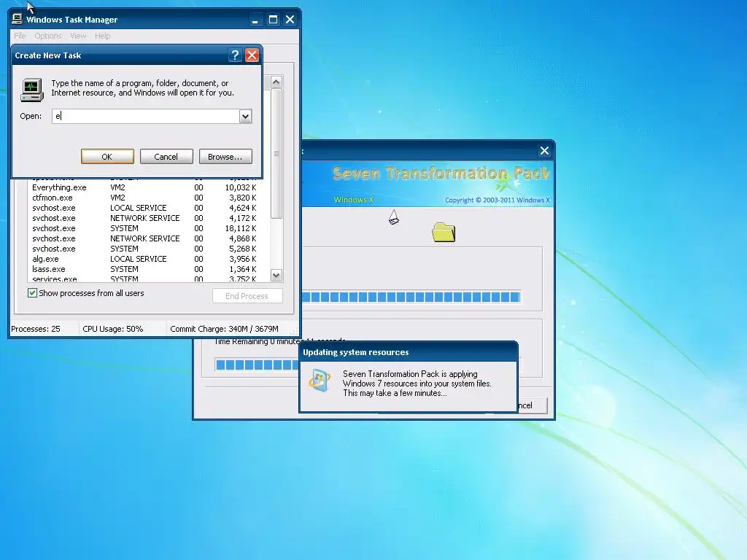
Task: Click the Commit Charge status bar entry
Action: pyautogui.click(x=225, y=329)
